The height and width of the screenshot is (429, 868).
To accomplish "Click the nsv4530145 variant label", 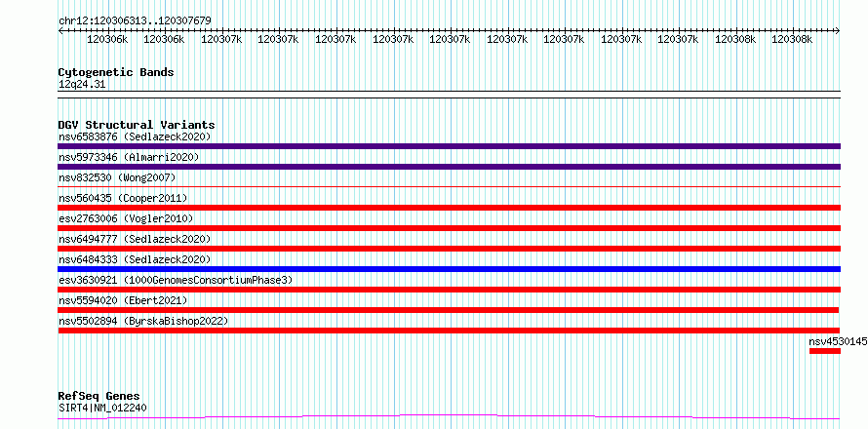I will tap(838, 341).
